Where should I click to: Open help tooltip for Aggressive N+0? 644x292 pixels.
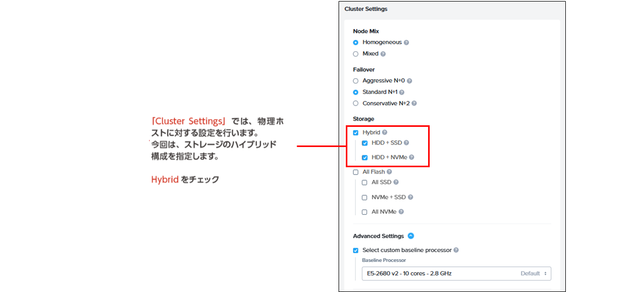(409, 81)
